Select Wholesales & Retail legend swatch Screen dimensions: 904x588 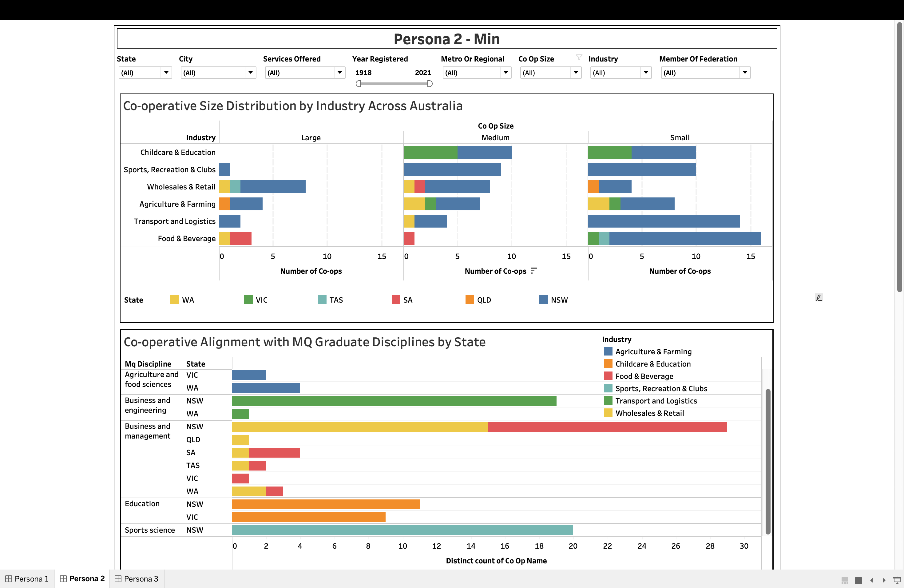pos(608,413)
